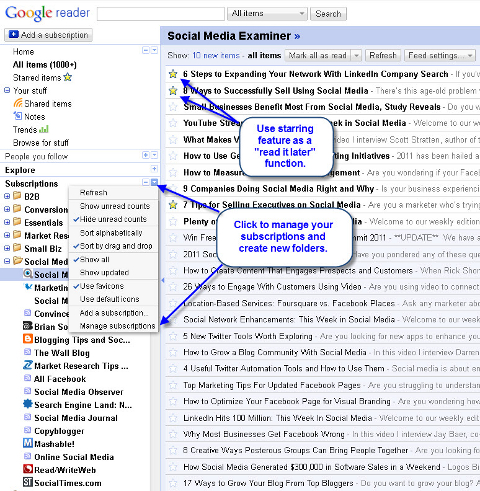Click the Marketing feed bird favicon
Image resolution: width=480 pixels, height=491 pixels.
[x=28, y=287]
